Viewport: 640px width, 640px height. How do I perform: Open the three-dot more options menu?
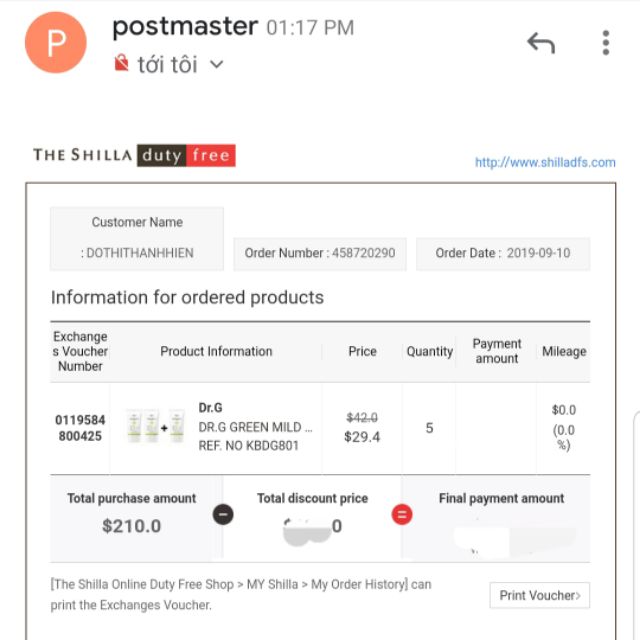(x=605, y=43)
